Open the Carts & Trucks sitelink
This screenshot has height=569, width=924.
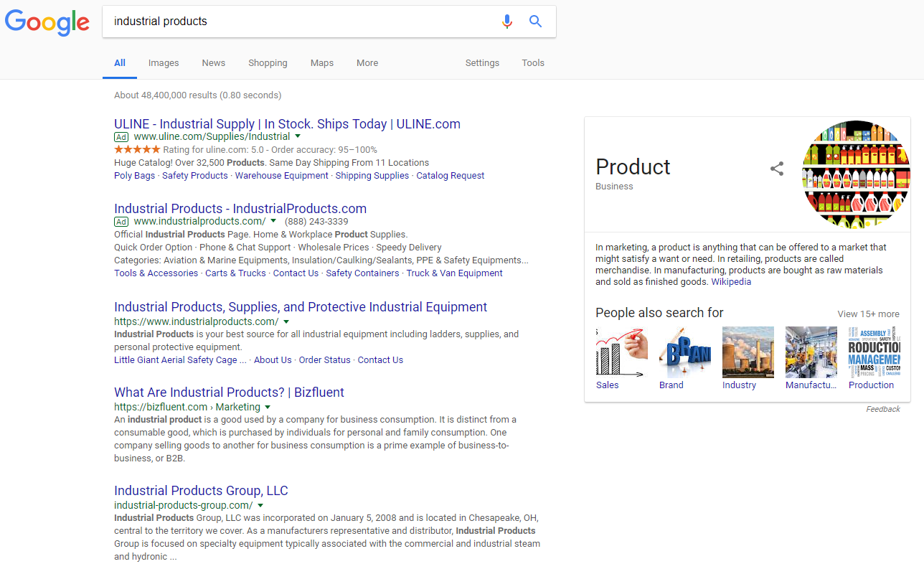coord(235,273)
